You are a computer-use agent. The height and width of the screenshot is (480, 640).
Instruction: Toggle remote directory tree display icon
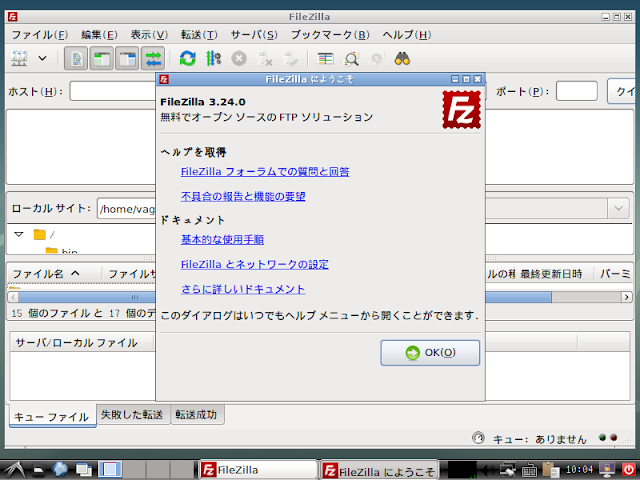127,59
